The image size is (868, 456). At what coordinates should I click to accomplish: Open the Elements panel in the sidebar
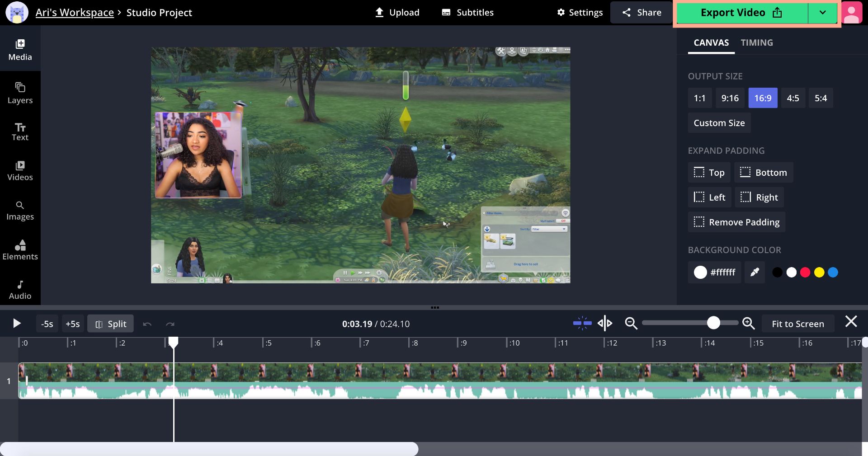pos(20,250)
